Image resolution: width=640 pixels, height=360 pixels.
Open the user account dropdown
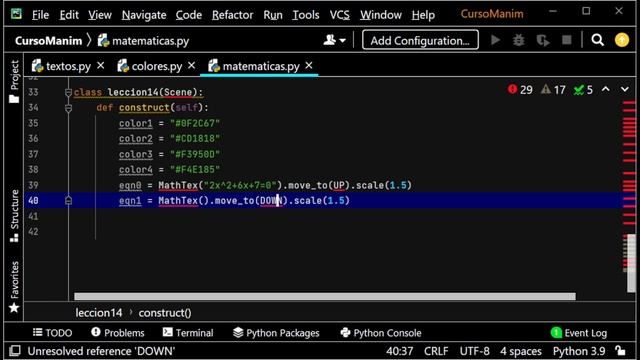[334, 40]
